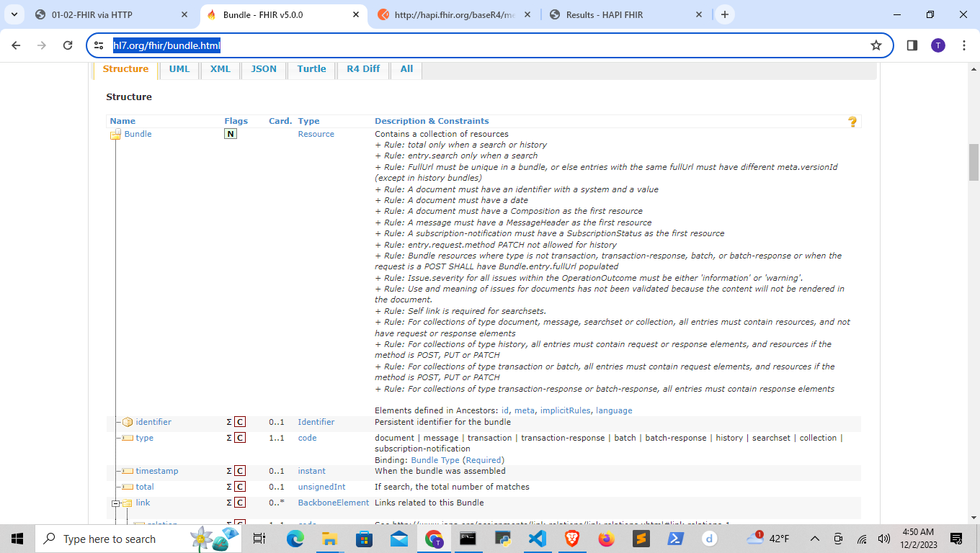Open Task View on taskbar
The height and width of the screenshot is (553, 980).
pos(259,539)
